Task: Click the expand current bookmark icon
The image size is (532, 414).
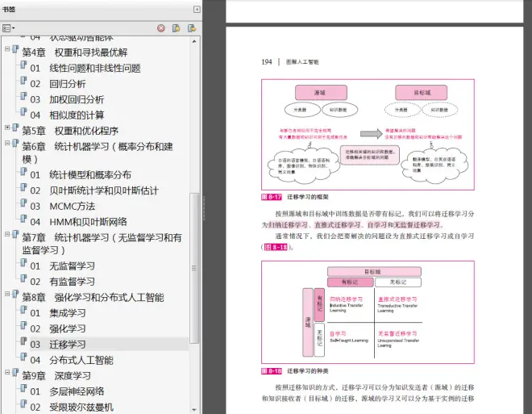Action: pyautogui.click(x=192, y=28)
